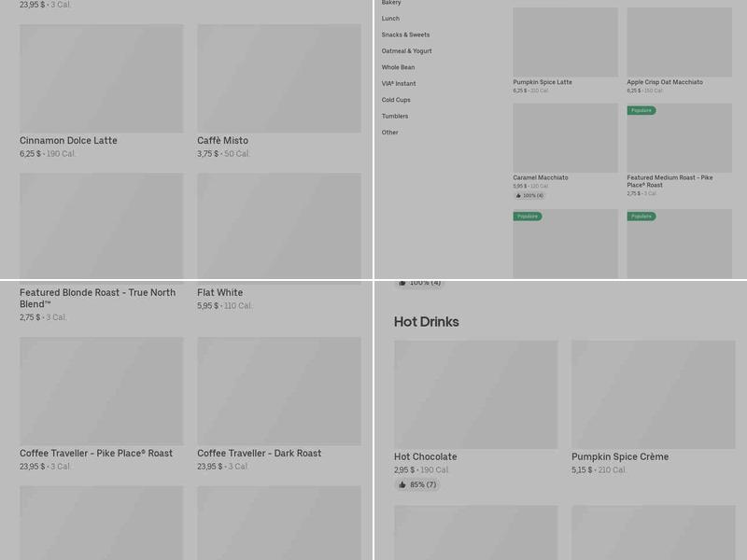747x560 pixels.
Task: Click the 2,95 $ · 190 Cal. Hot Chocolate price
Action: 421,470
